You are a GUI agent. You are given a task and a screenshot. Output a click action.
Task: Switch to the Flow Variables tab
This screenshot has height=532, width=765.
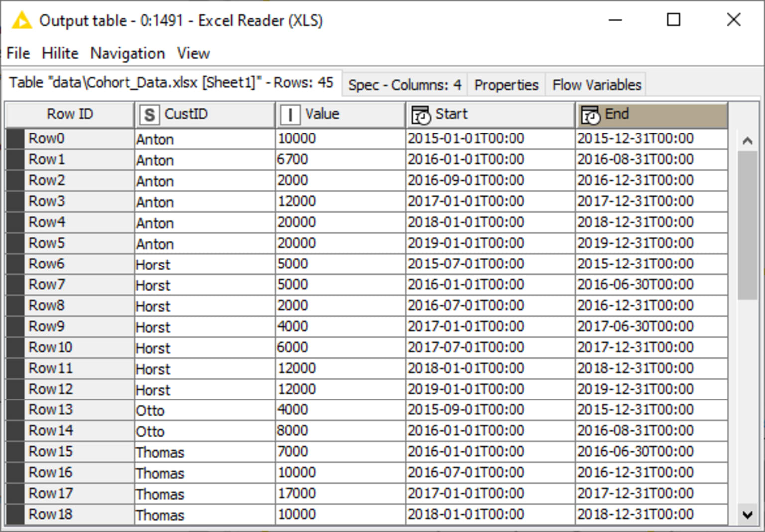[x=597, y=85]
